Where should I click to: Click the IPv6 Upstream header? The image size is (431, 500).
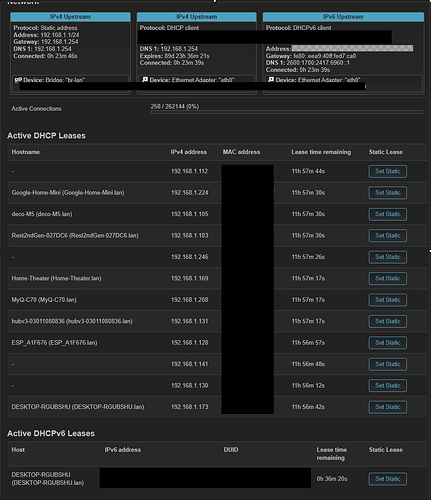click(x=343, y=17)
